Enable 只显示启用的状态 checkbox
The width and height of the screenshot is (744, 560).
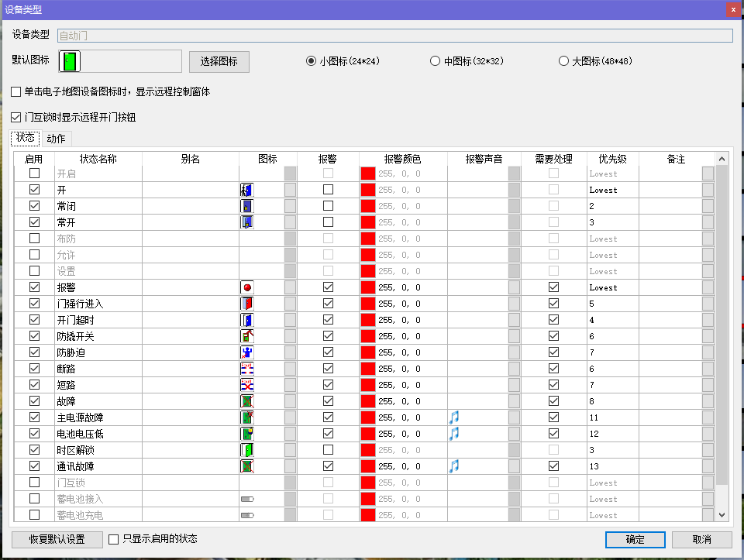(x=114, y=539)
